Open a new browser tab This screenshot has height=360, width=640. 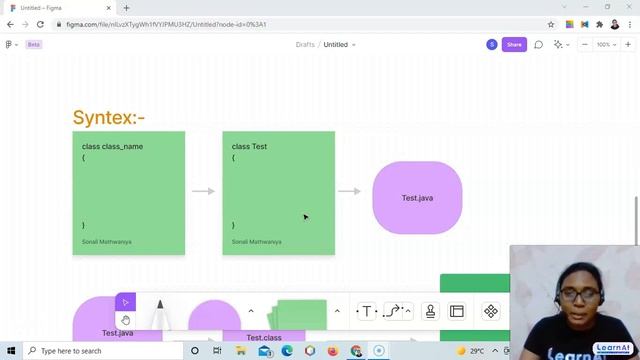127,8
